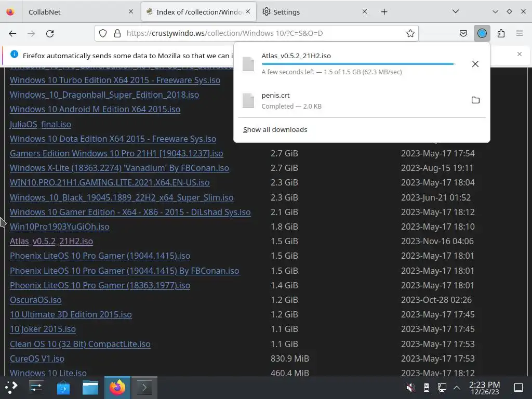This screenshot has width=532, height=399.
Task: Dismiss the Firefox data notification bar
Action: [x=520, y=54]
